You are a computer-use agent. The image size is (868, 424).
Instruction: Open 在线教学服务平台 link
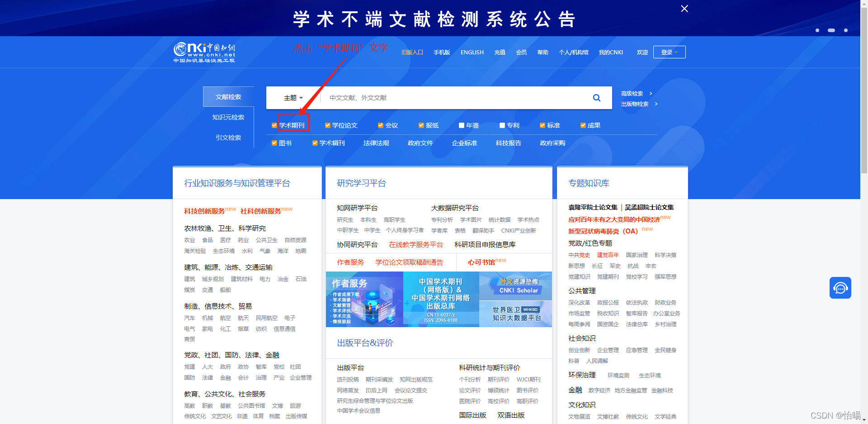[416, 245]
